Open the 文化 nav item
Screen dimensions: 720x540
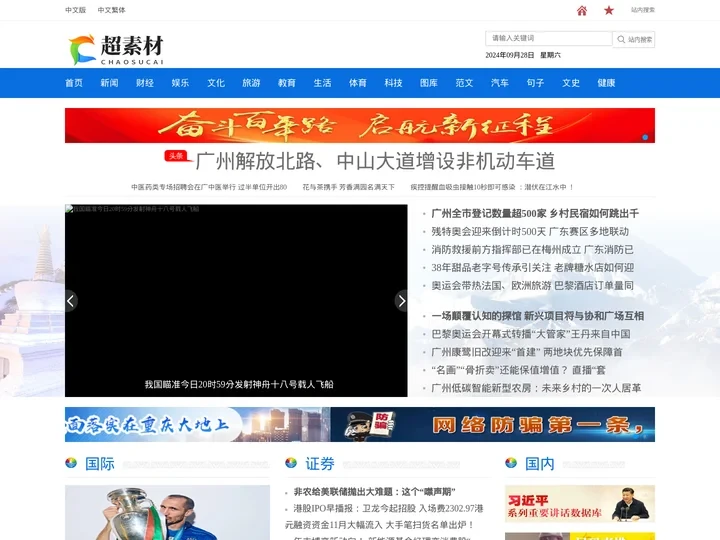216,83
